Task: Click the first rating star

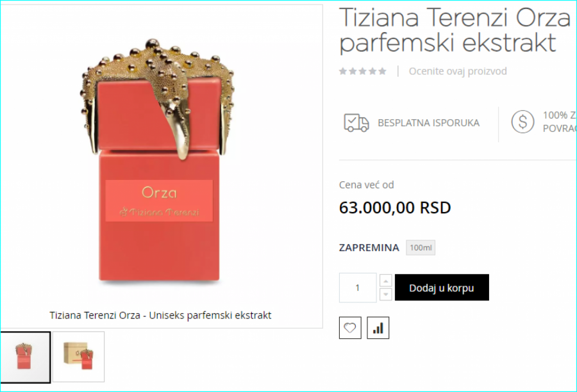Action: pyautogui.click(x=343, y=71)
